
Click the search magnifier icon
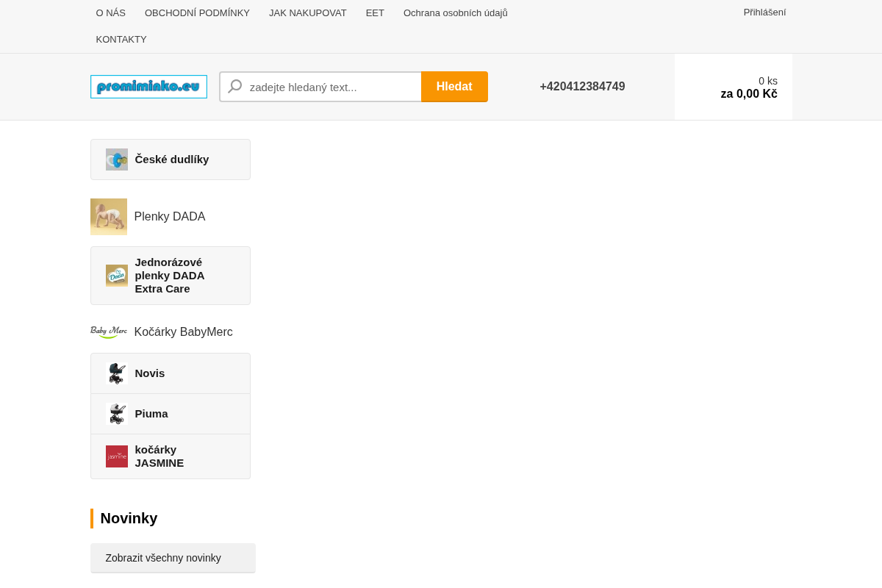pyautogui.click(x=235, y=87)
